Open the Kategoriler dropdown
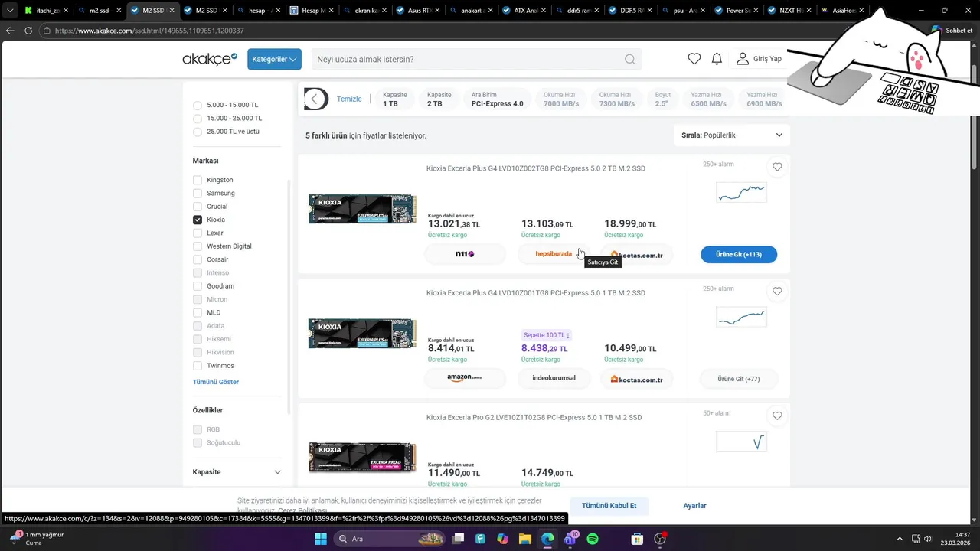The height and width of the screenshot is (551, 980). point(274,59)
